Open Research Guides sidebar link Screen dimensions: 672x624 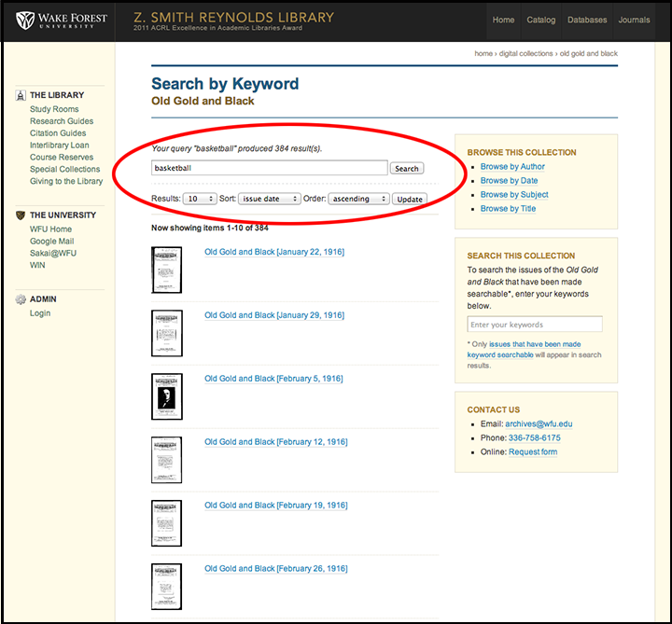[62, 121]
